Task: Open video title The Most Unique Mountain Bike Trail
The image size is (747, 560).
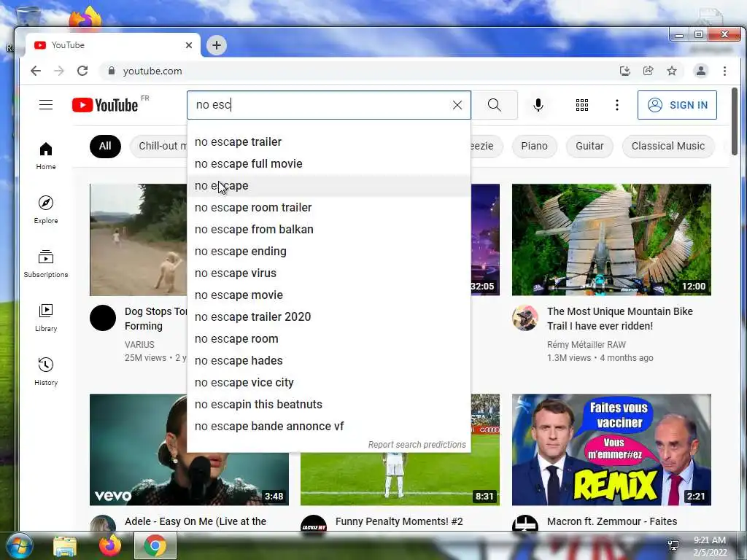Action: coord(620,319)
